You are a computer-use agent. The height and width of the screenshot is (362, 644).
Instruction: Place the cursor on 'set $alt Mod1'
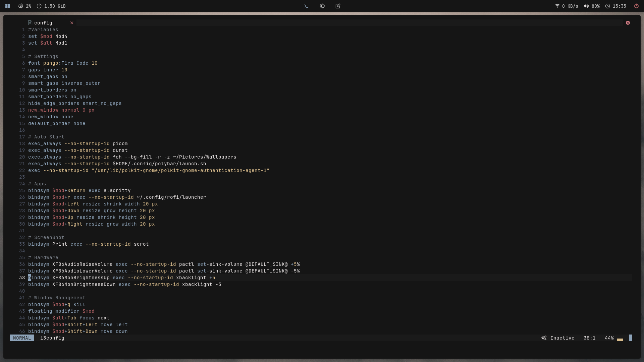(x=48, y=43)
